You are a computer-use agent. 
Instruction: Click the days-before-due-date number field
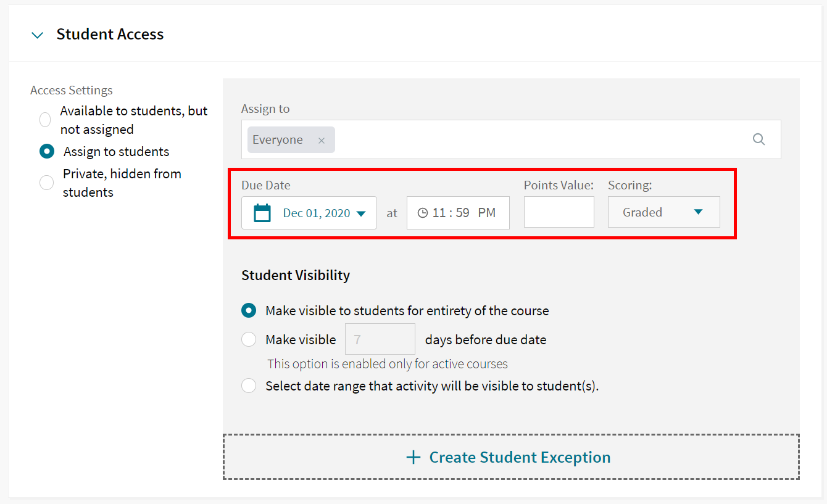point(380,339)
